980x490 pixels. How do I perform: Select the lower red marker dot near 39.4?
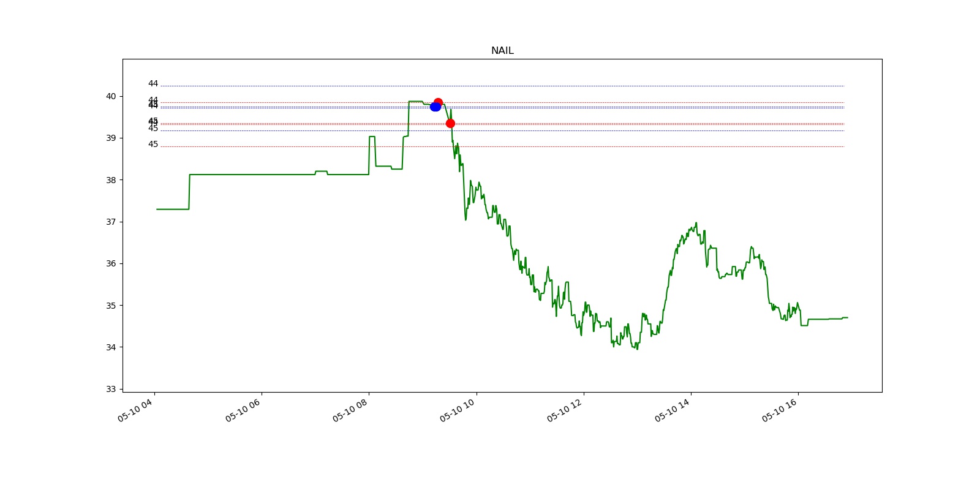(450, 124)
